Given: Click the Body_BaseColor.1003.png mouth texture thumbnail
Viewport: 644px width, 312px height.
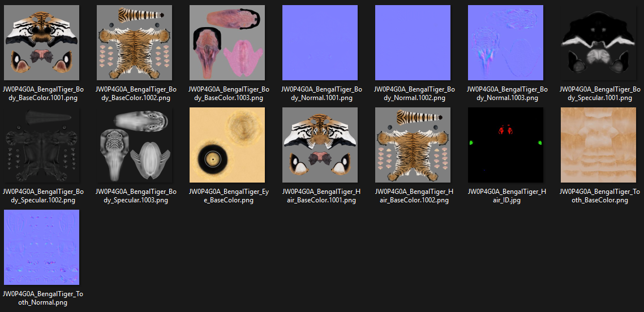Looking at the screenshot, I should [227, 42].
